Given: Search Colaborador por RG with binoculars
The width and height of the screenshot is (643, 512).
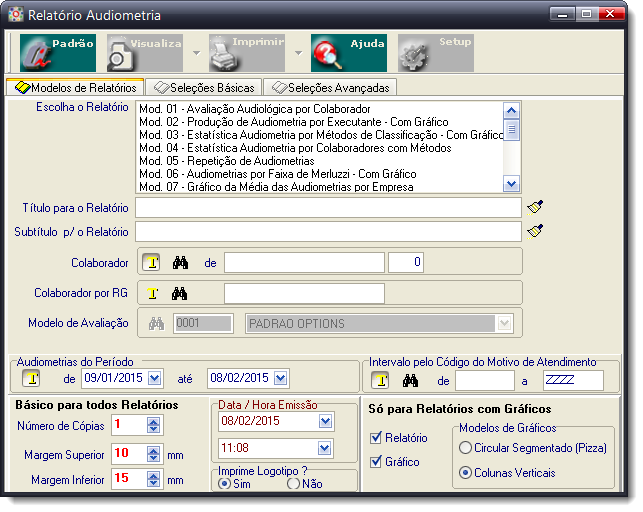Looking at the screenshot, I should click(x=179, y=294).
